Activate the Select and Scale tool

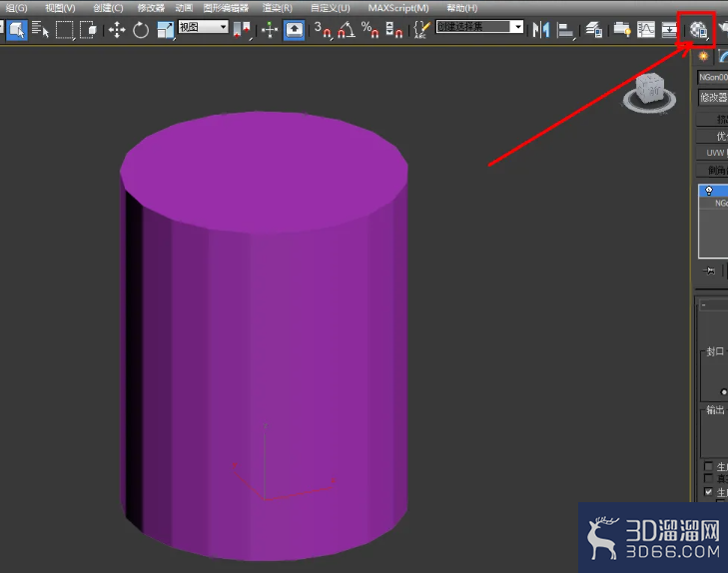pyautogui.click(x=166, y=31)
